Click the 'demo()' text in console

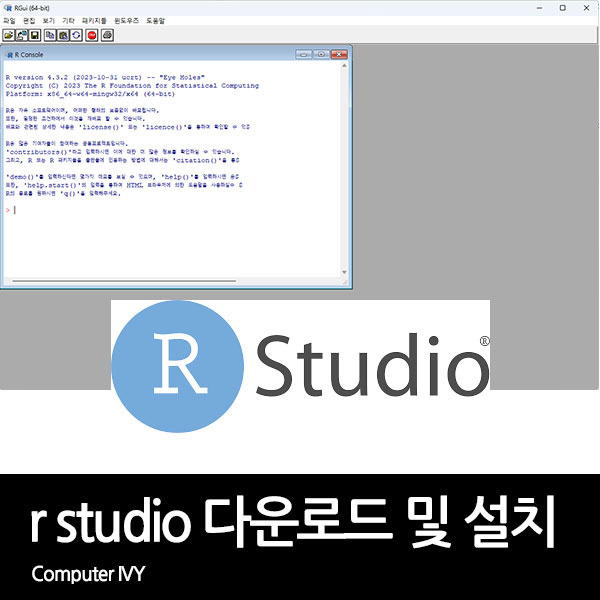(22, 177)
